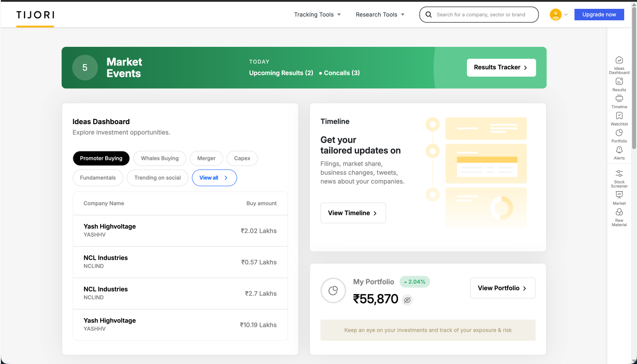Image resolution: width=637 pixels, height=364 pixels.
Task: Click the Results Tracker button
Action: tap(501, 68)
